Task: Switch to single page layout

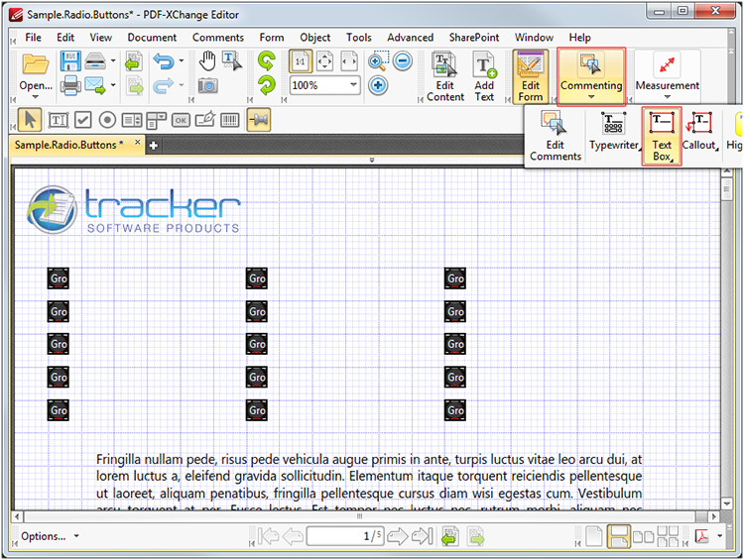Action: (593, 536)
